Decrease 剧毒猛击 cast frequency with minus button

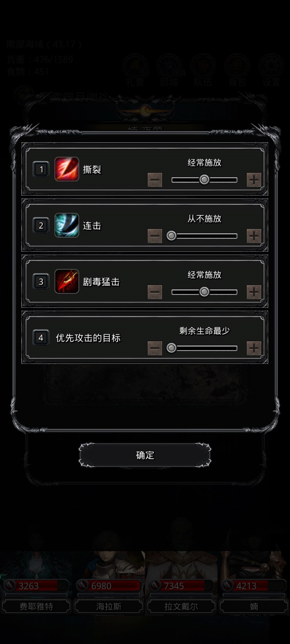pyautogui.click(x=155, y=292)
